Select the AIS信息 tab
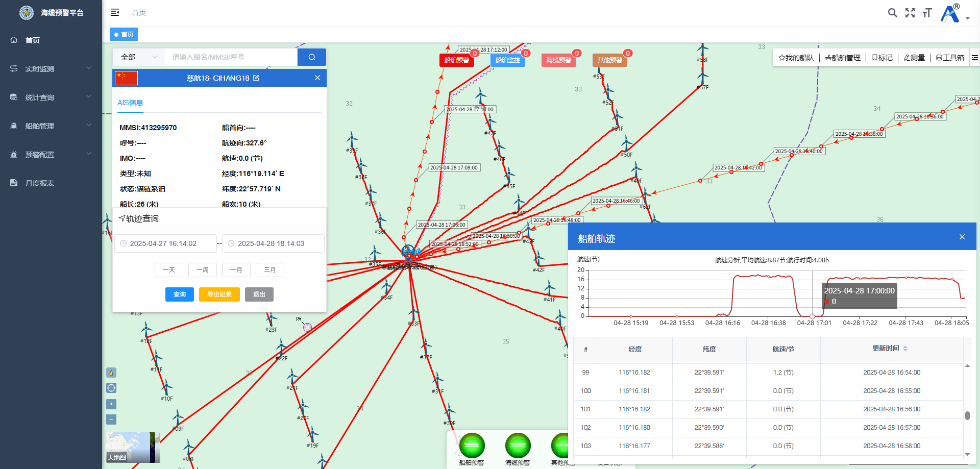The height and width of the screenshot is (469, 980). 130,103
